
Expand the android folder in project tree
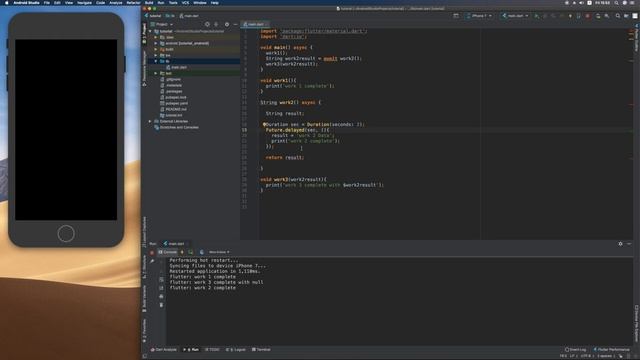[156, 43]
